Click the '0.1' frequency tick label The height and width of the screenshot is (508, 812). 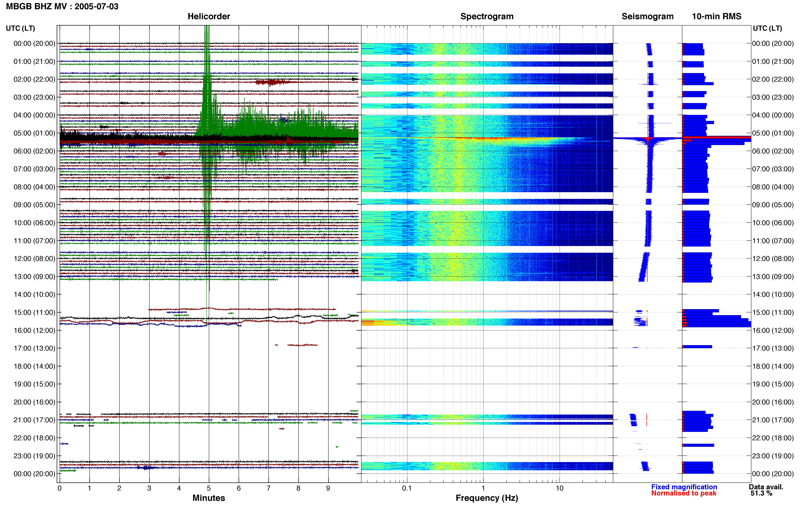(407, 488)
